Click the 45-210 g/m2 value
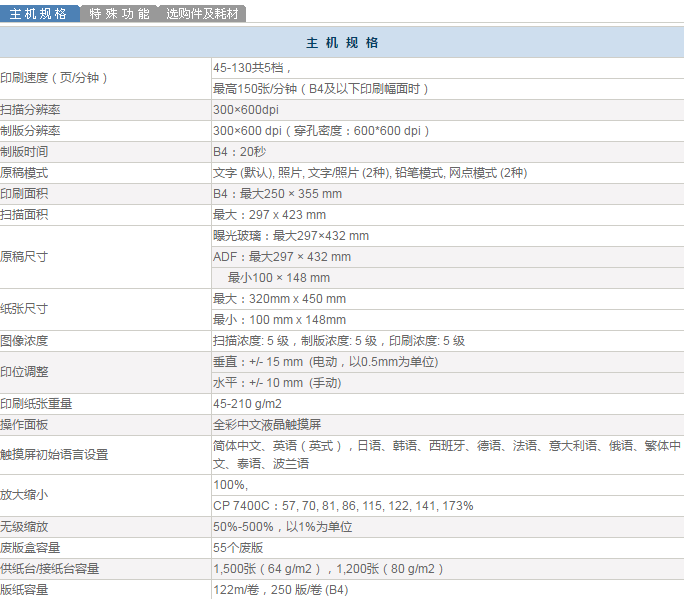The width and height of the screenshot is (684, 599). click(x=247, y=404)
